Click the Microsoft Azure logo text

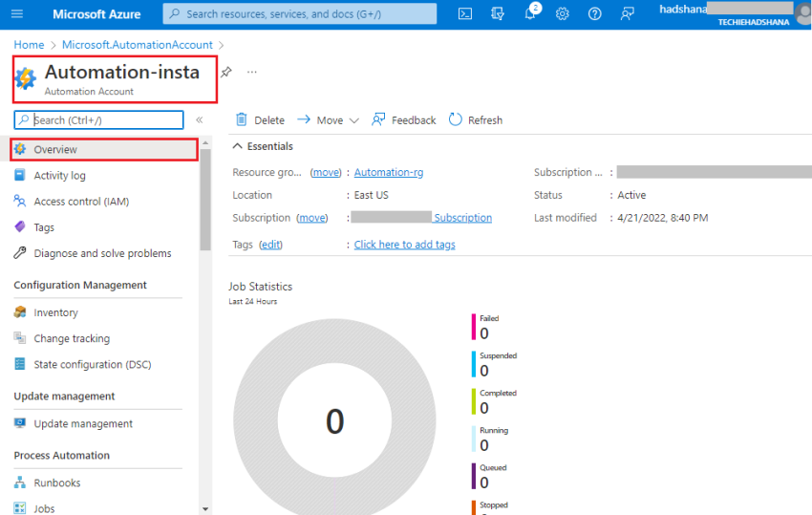pyautogui.click(x=96, y=14)
